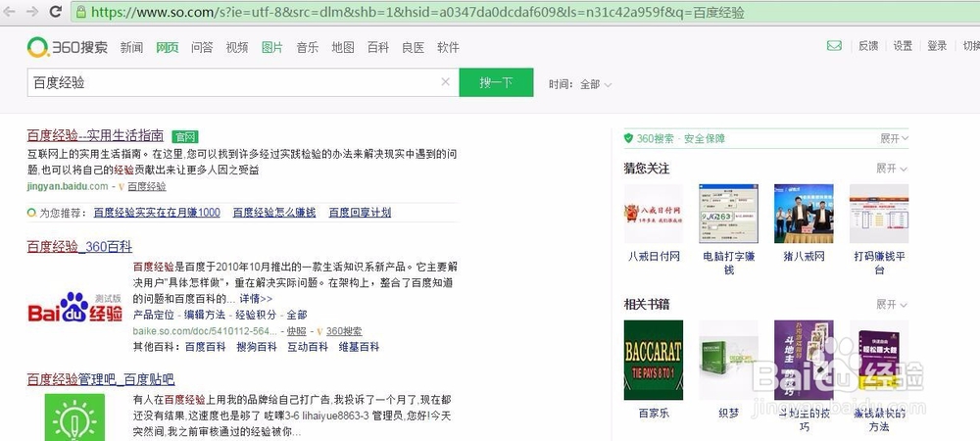Open suggestion 百度经验实实在在月赚1000
Screen dimensions: 980x441
coord(157,213)
